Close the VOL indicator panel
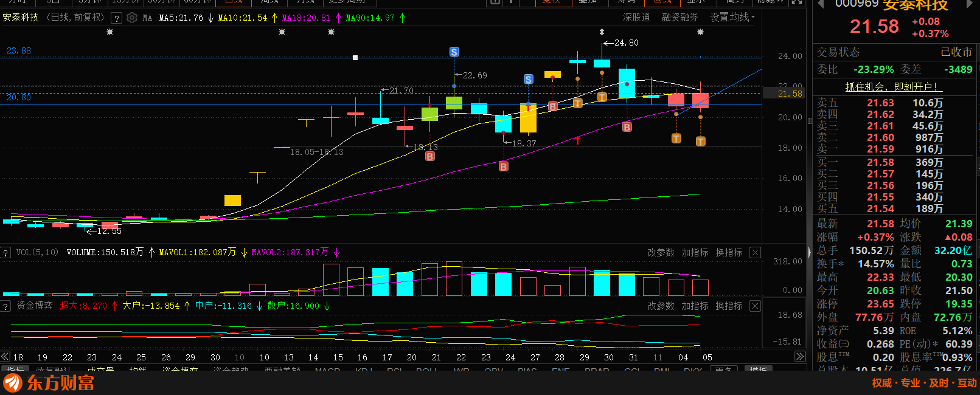The width and height of the screenshot is (980, 395). pos(755,253)
